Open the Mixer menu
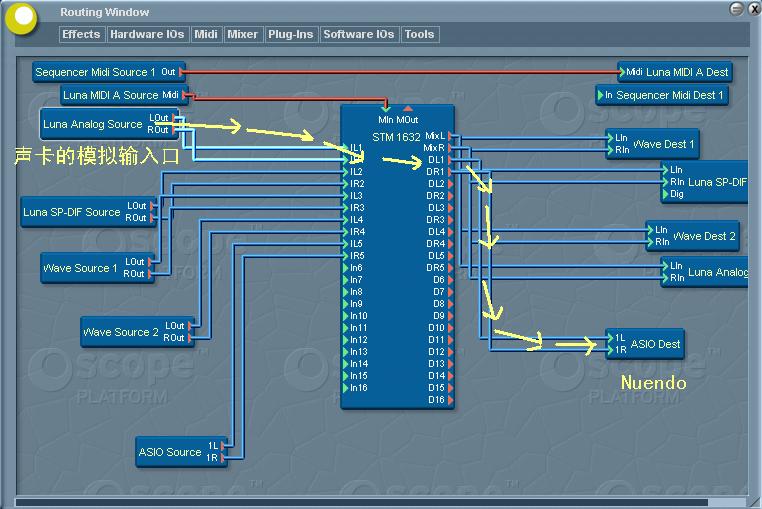Viewport: 762px width, 509px height. 242,34
